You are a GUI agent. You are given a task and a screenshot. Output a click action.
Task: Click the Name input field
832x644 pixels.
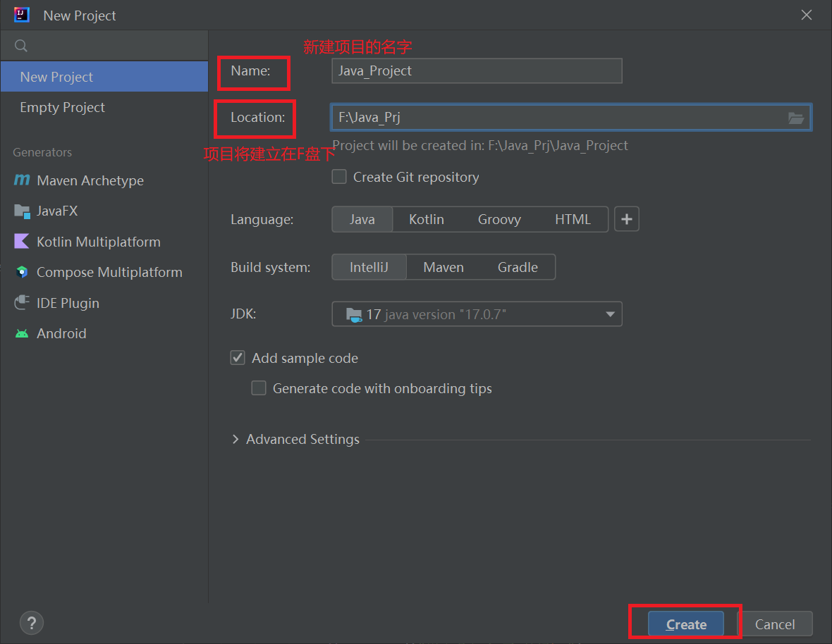pos(477,70)
